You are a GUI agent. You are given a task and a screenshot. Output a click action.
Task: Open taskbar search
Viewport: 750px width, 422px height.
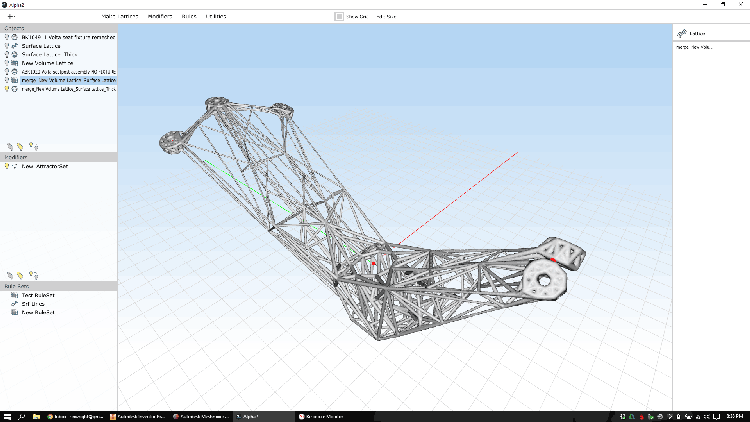(22, 417)
